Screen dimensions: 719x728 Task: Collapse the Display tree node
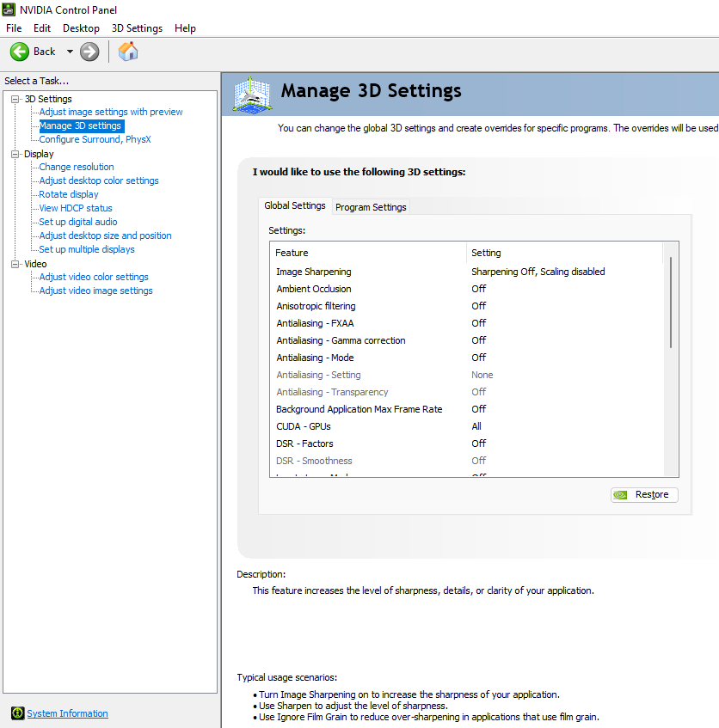(15, 154)
